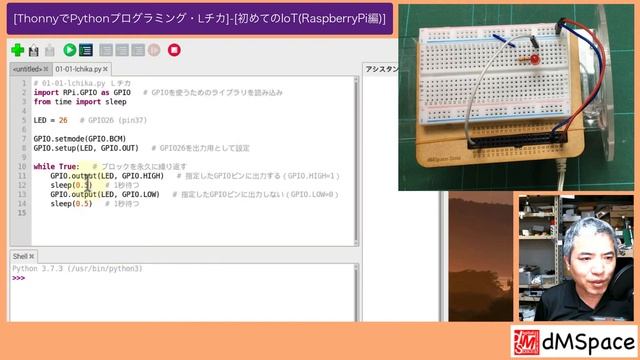Click the 'LED = 26' code line
This screenshot has width=640, height=360.
point(51,120)
